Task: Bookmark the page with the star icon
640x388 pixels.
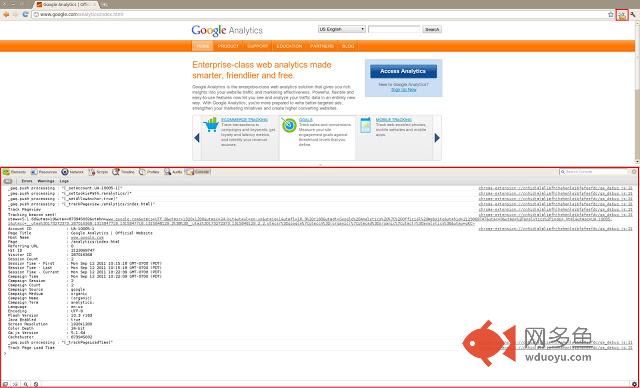Action: 611,14
